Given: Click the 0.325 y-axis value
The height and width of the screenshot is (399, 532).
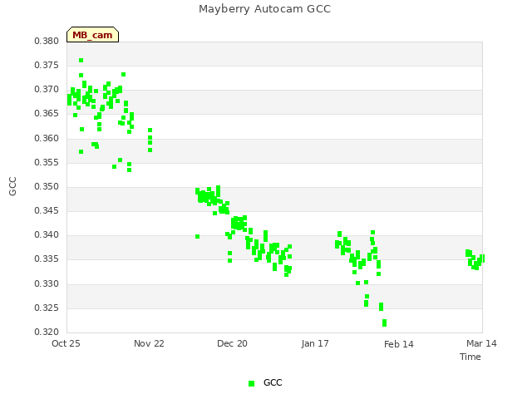Looking at the screenshot, I should point(47,308).
